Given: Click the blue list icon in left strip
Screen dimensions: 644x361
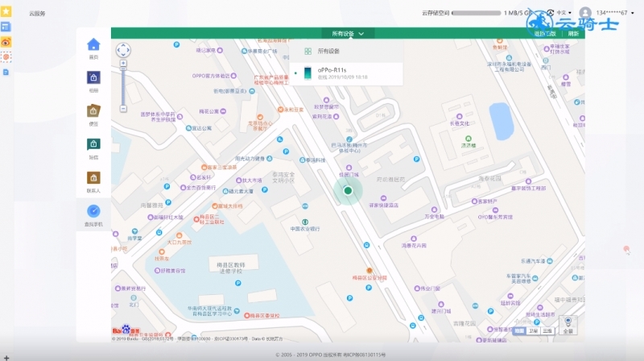Looking at the screenshot, I should 6,27.
